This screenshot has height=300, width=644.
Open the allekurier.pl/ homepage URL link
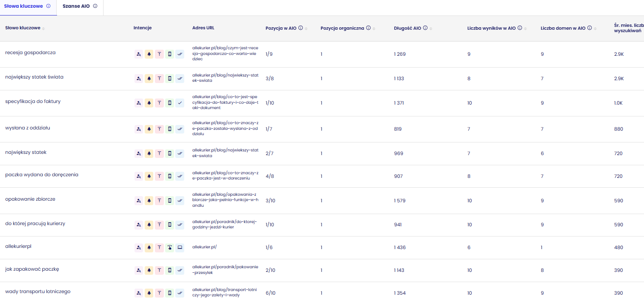point(204,247)
